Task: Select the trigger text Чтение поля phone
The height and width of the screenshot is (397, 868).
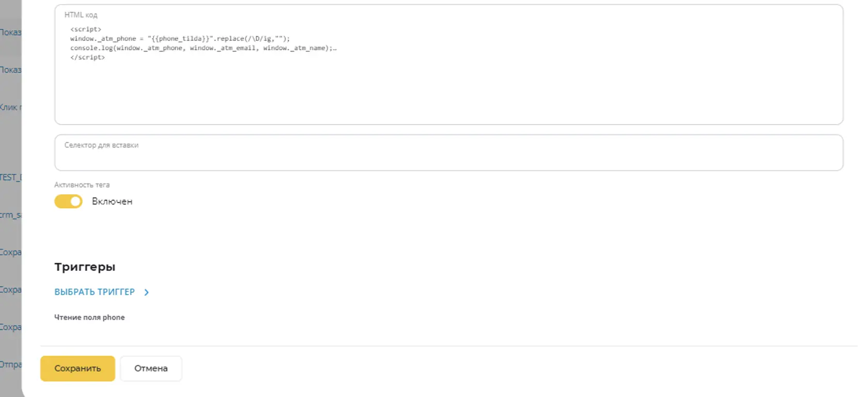Action: click(x=89, y=317)
